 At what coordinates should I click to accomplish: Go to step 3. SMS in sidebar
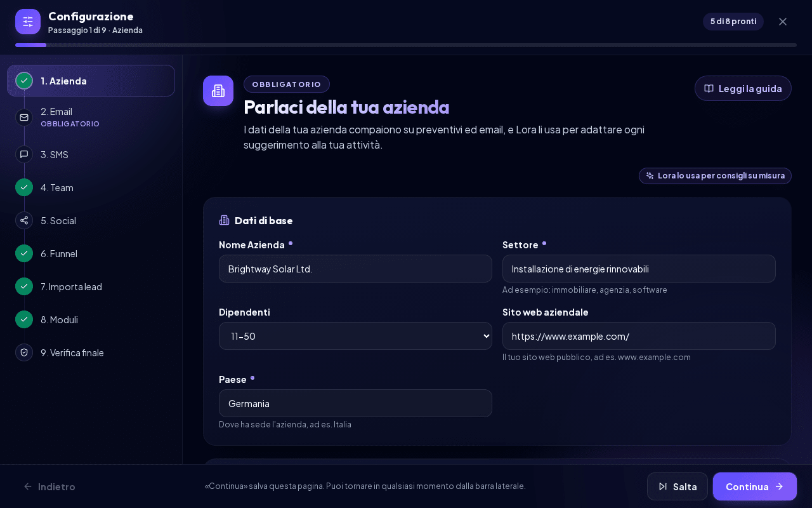tap(91, 154)
